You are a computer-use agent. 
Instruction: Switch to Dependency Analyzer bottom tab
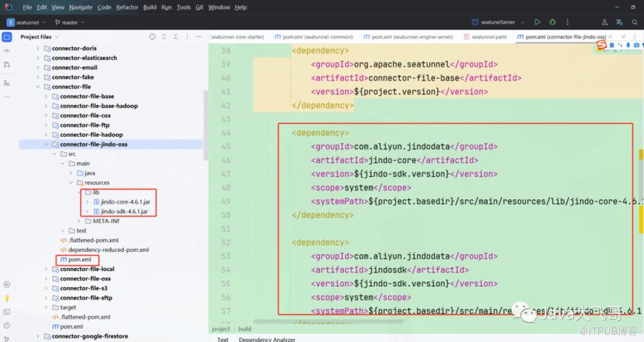[x=266, y=338]
